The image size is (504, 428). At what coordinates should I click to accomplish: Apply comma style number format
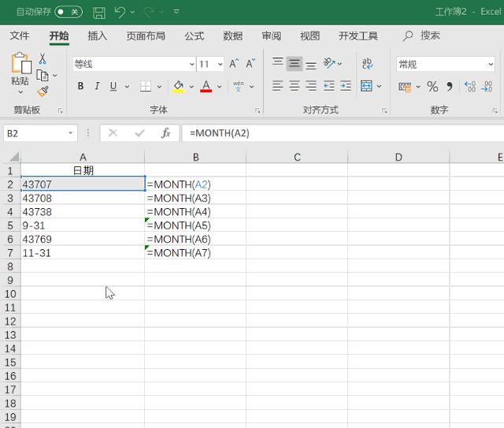click(x=450, y=87)
